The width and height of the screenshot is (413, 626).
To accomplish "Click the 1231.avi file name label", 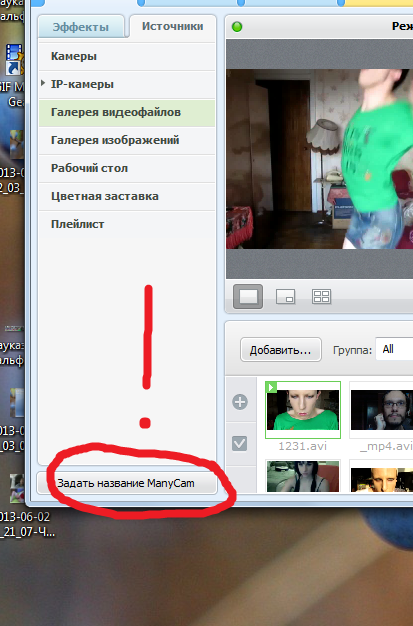I will pyautogui.click(x=302, y=446).
